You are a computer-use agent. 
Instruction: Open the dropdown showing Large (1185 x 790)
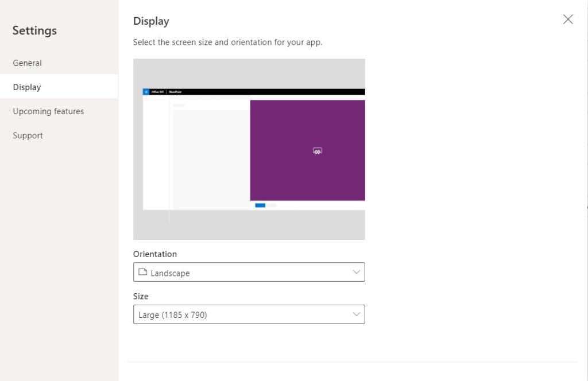pyautogui.click(x=249, y=314)
